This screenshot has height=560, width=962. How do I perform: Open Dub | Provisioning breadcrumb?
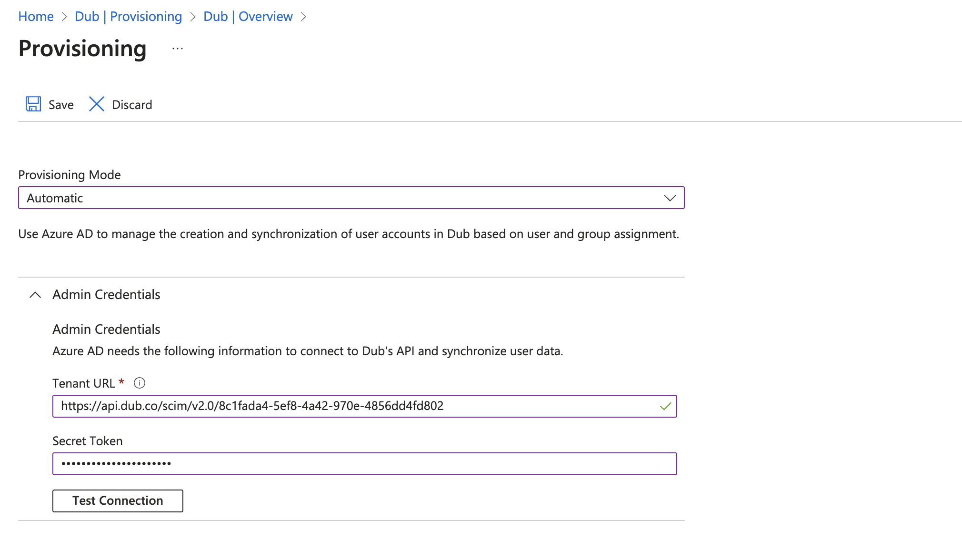pyautogui.click(x=129, y=17)
